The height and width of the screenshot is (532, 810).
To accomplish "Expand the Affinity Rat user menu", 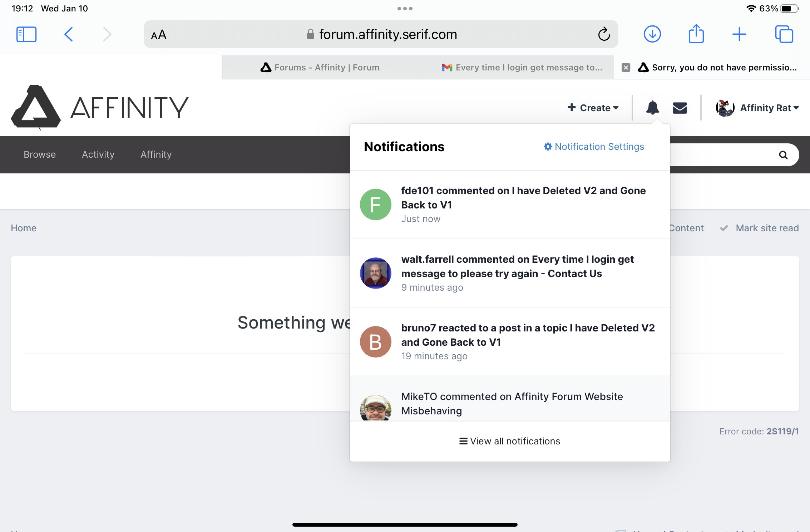I will click(769, 108).
